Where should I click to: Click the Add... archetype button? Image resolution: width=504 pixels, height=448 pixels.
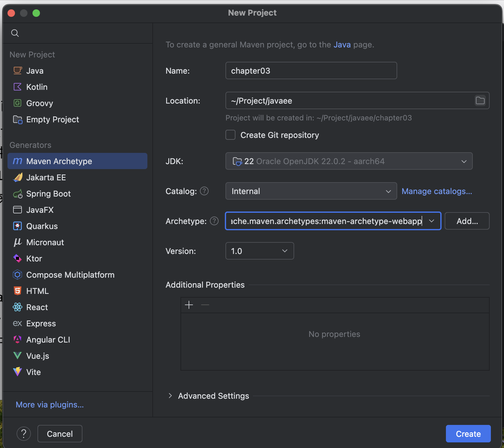[467, 221]
